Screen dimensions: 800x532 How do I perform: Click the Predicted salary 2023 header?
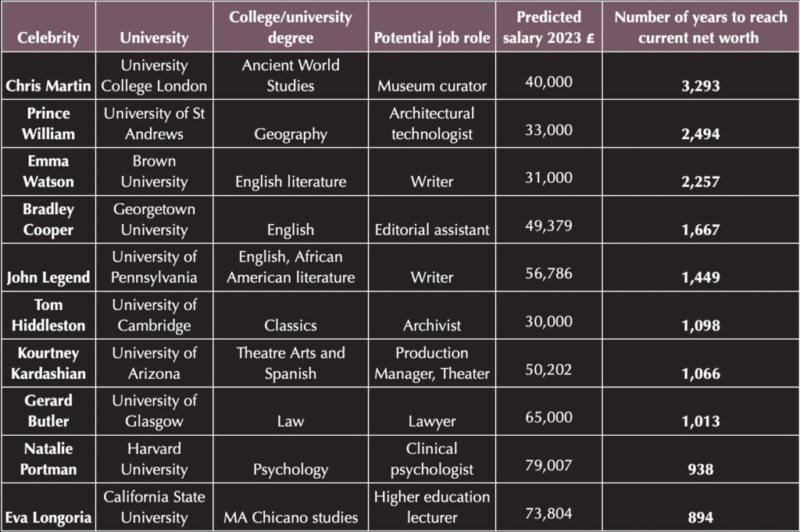point(549,27)
